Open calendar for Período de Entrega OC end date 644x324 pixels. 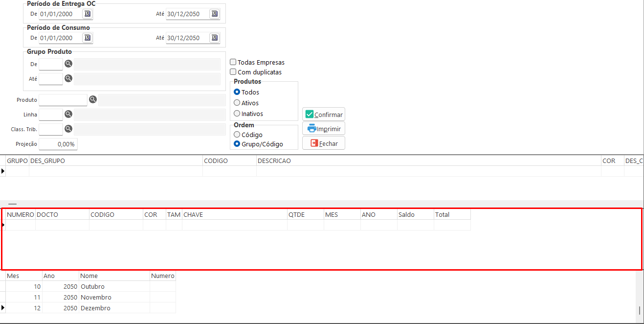coord(214,14)
